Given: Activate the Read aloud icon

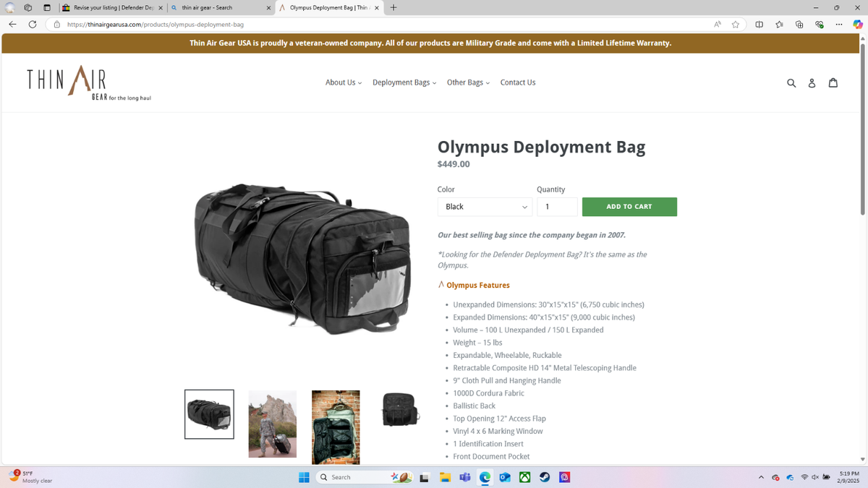Looking at the screenshot, I should click(x=718, y=24).
